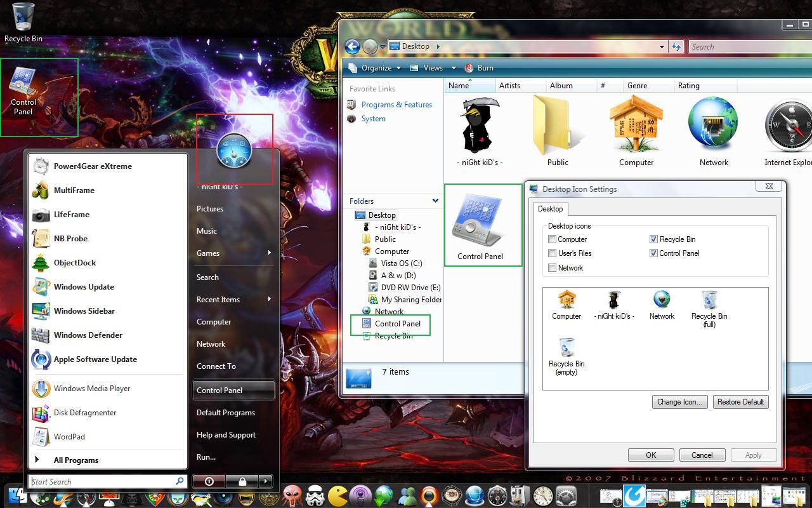This screenshot has width=812, height=508.
Task: Select the Network globe icon in Explorer
Action: coord(714,132)
